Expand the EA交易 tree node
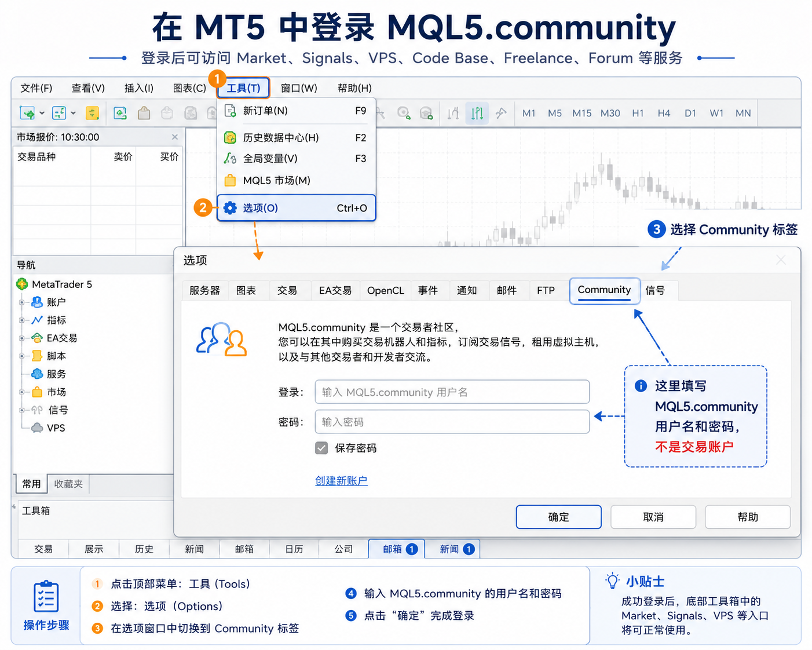This screenshot has width=812, height=650. 22,338
